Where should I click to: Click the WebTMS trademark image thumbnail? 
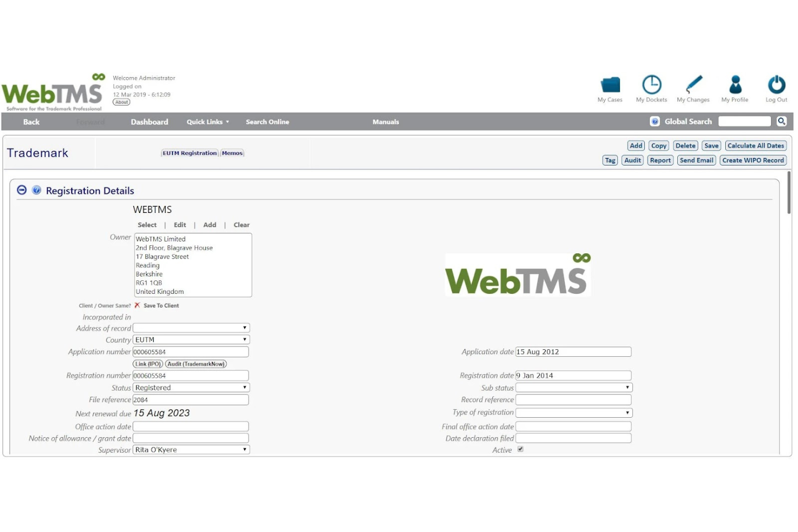pos(518,274)
